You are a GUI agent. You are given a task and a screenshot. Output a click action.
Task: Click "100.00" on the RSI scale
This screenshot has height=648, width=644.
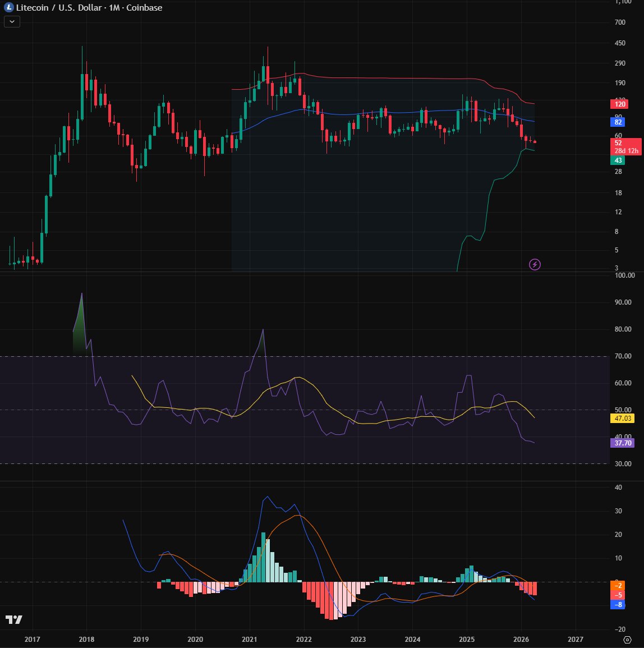624,275
